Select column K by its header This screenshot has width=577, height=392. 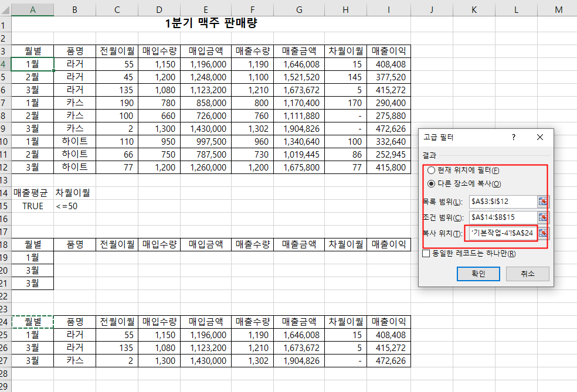click(x=474, y=10)
